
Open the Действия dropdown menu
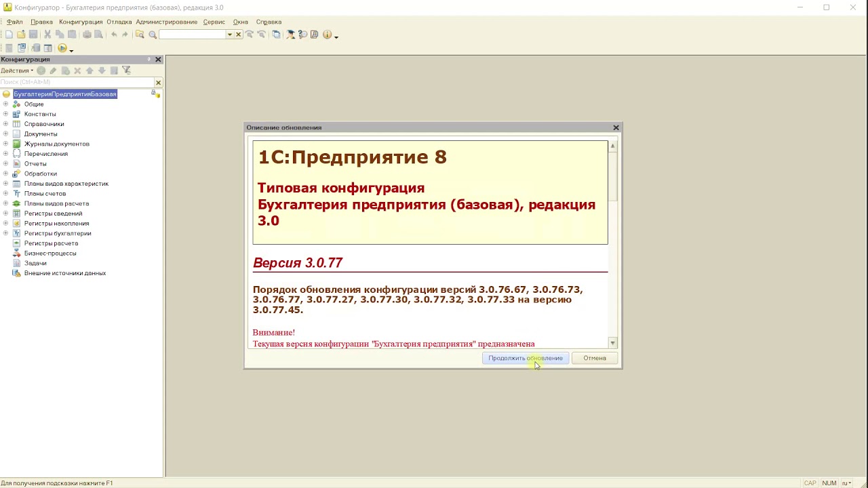(x=17, y=70)
